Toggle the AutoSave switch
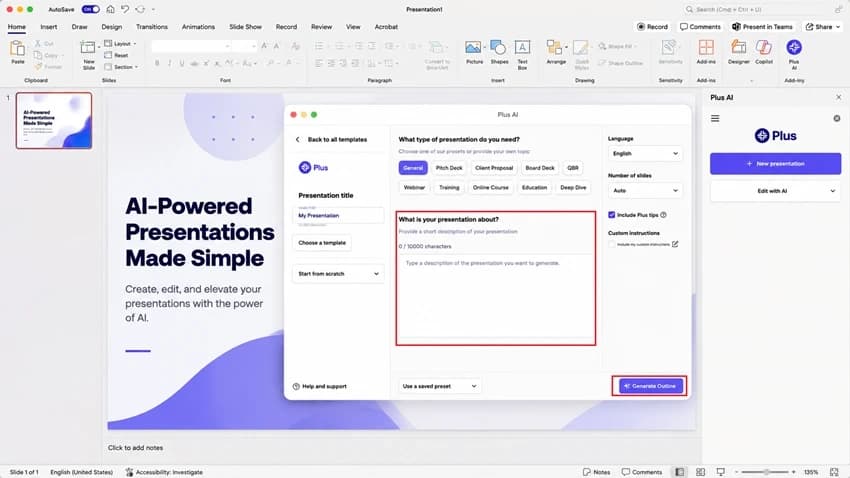850x478 pixels. click(x=90, y=9)
